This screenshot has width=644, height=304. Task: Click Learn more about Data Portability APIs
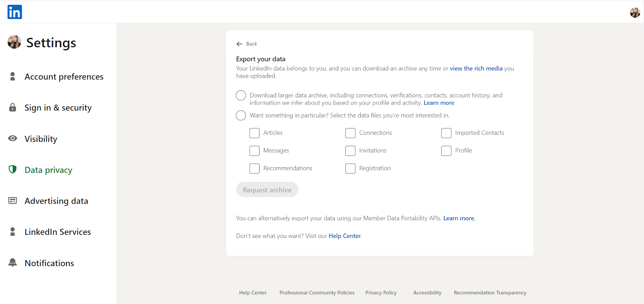[459, 218]
